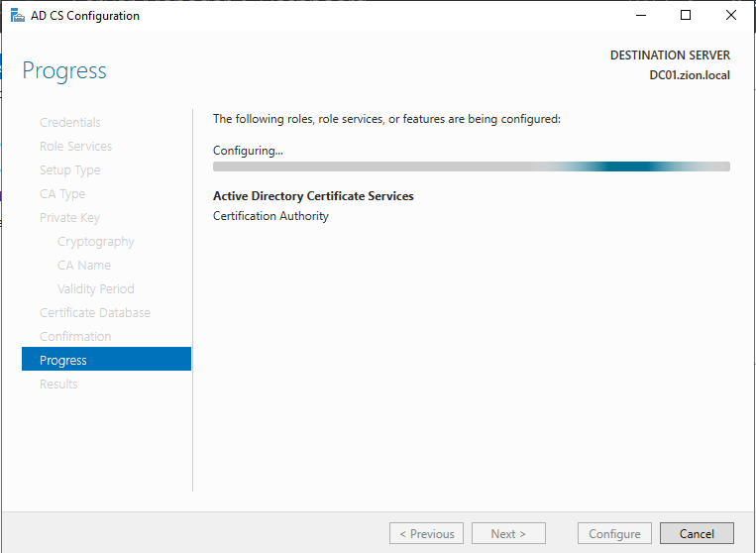Click the Configuring progress bar
756x553 pixels.
point(471,166)
